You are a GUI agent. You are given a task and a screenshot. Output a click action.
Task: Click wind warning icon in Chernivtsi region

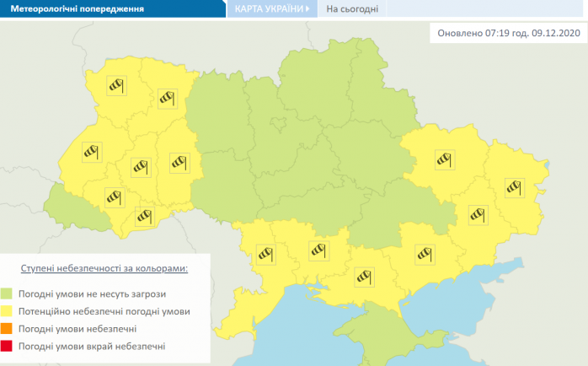tap(144, 216)
